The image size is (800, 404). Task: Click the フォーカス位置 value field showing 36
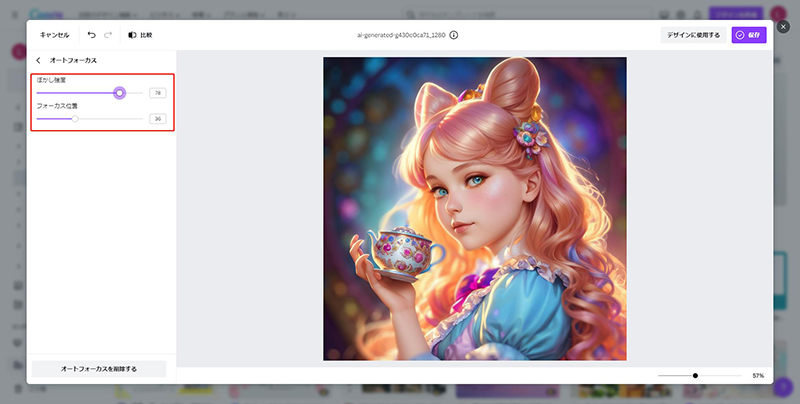pos(157,118)
